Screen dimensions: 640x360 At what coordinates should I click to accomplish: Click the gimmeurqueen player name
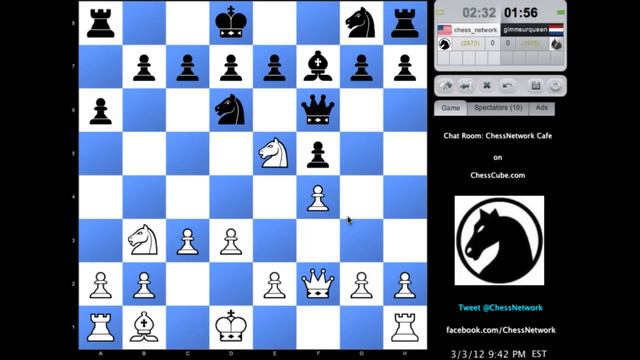524,30
